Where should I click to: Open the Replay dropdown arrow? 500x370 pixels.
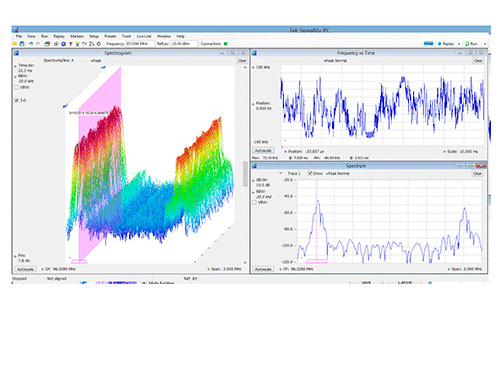(459, 44)
